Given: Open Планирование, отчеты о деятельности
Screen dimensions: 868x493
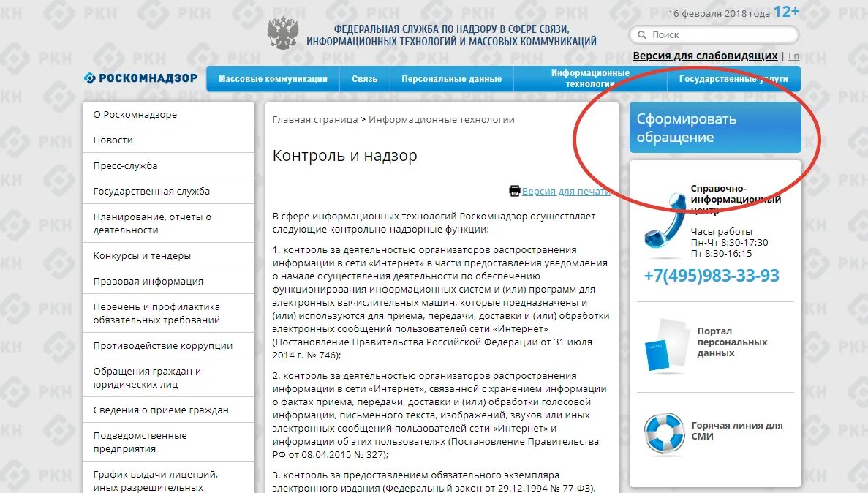Looking at the screenshot, I should 168,223.
